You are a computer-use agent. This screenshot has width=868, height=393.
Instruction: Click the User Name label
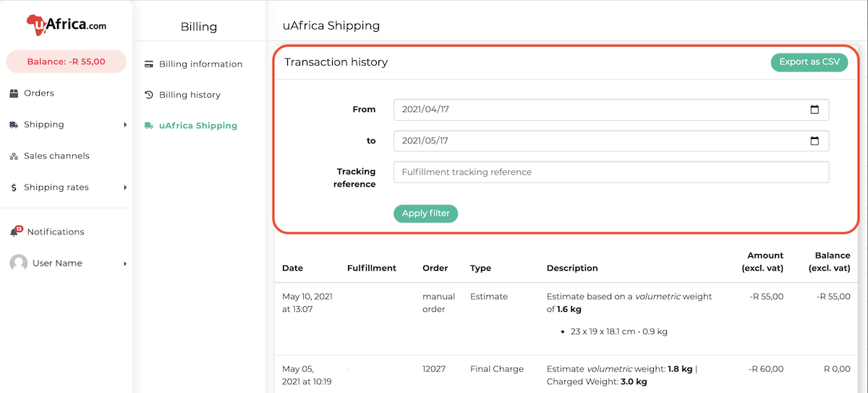57,263
